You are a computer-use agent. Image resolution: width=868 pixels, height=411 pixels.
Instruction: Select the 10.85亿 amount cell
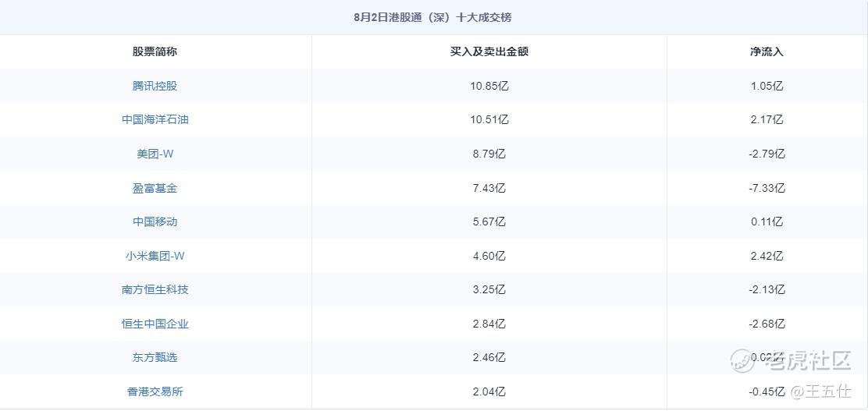(x=489, y=86)
